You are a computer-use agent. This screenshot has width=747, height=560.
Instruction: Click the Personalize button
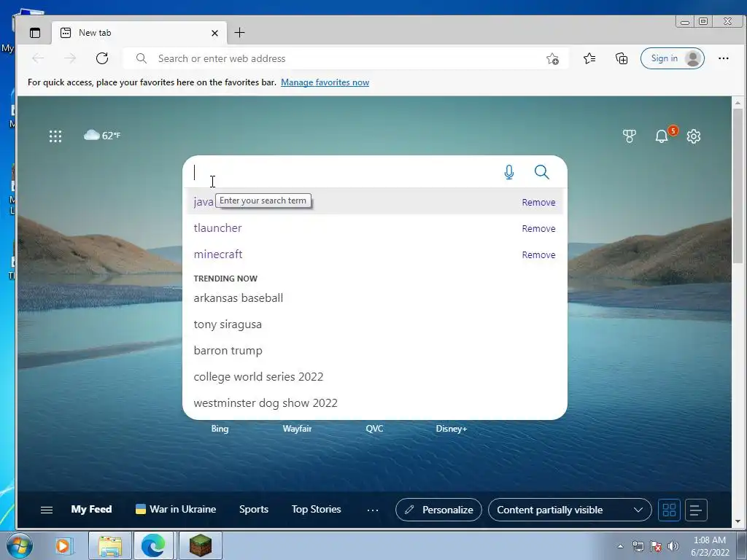click(x=438, y=510)
